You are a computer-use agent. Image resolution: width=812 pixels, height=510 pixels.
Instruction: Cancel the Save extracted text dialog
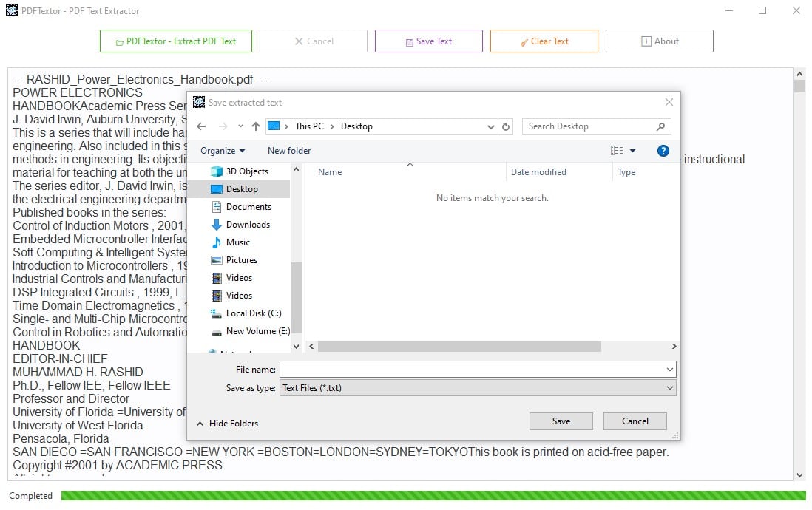point(635,421)
